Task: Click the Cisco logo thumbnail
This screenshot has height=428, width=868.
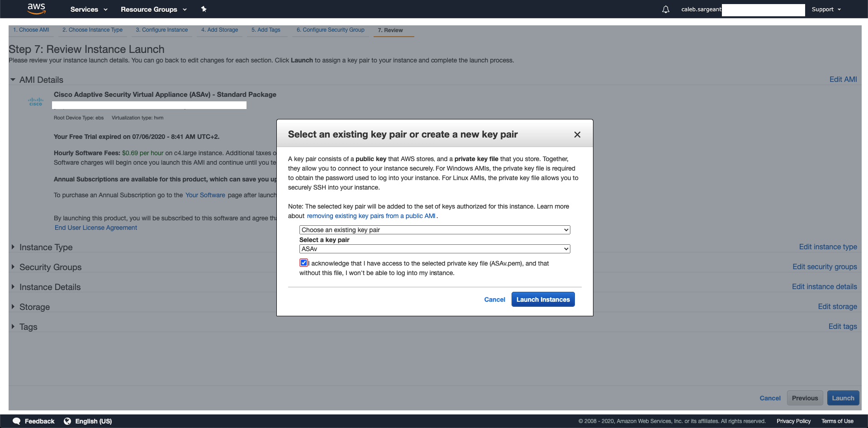Action: tap(36, 102)
